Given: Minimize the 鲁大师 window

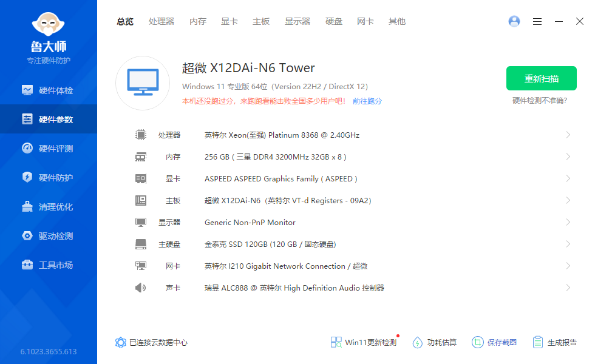Looking at the screenshot, I should 559,22.
